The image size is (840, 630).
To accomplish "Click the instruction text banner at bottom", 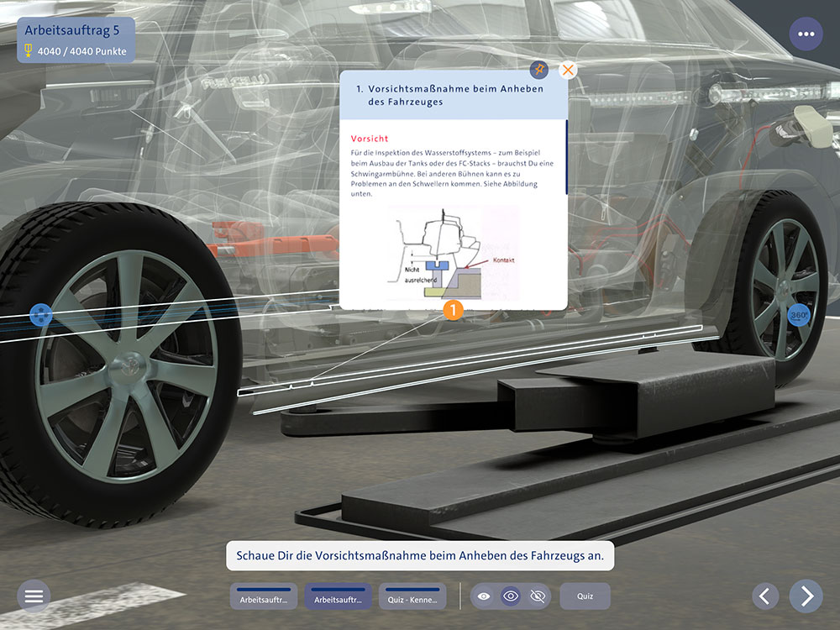I will (420, 556).
